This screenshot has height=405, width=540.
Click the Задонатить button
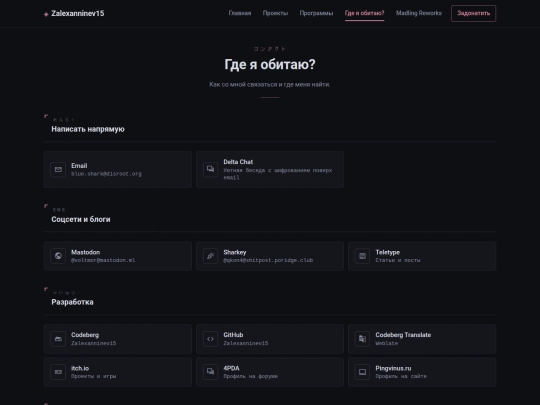474,13
